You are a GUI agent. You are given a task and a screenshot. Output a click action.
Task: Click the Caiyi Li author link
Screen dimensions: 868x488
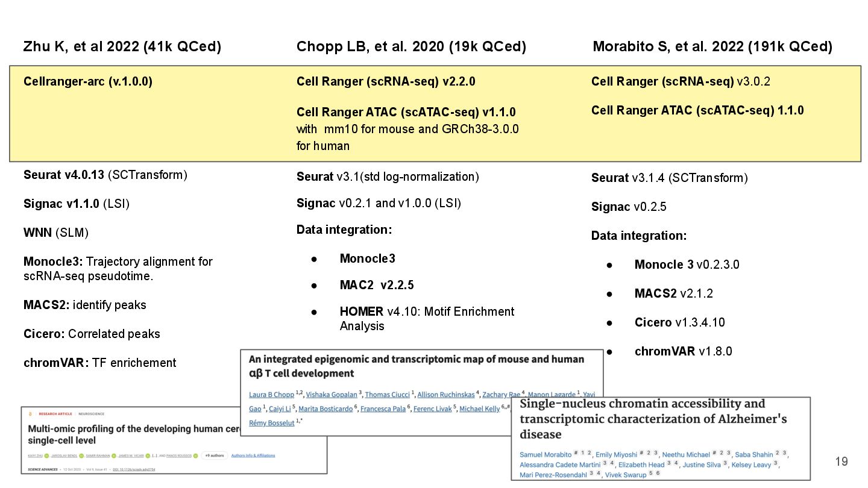280,408
